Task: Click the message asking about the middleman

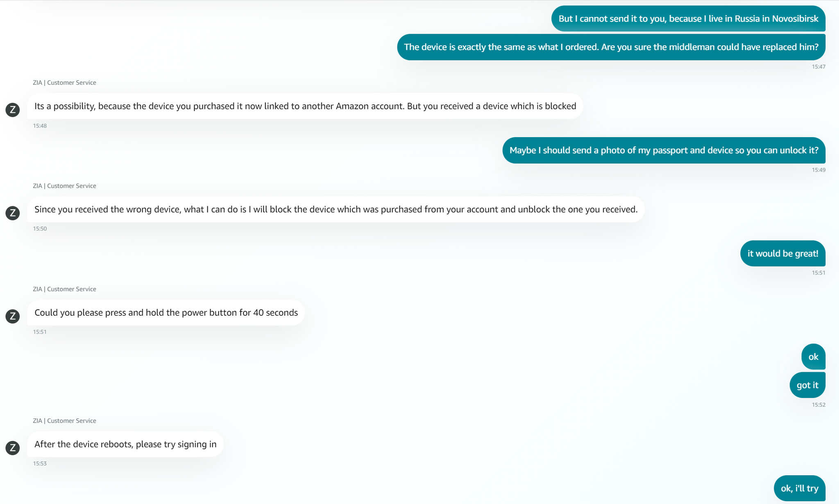Action: click(611, 47)
